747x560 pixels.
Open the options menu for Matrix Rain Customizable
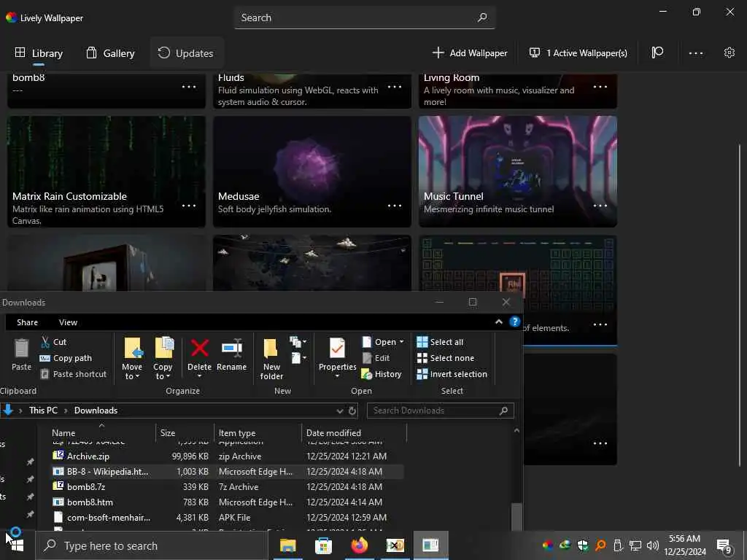click(189, 206)
